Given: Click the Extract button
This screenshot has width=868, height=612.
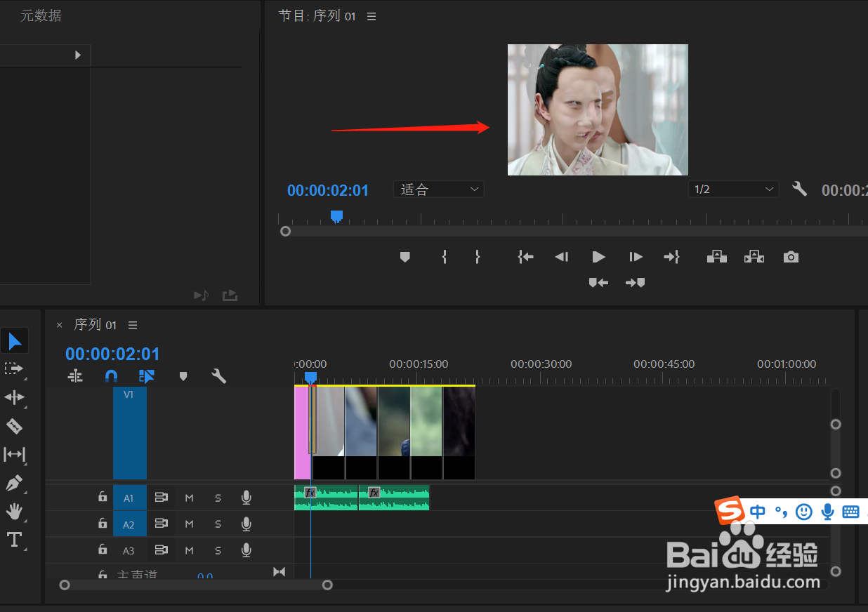Looking at the screenshot, I should (x=754, y=257).
